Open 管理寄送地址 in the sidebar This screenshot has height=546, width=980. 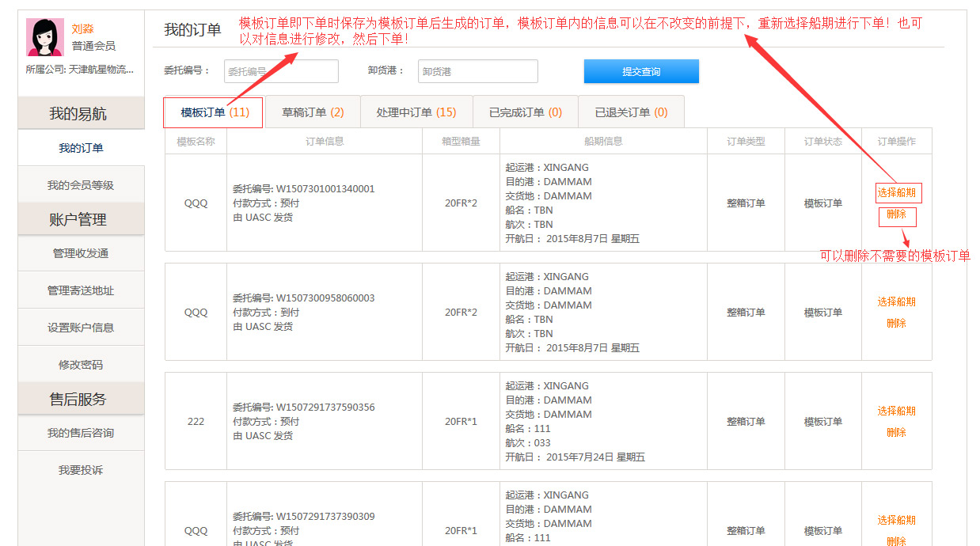click(81, 290)
